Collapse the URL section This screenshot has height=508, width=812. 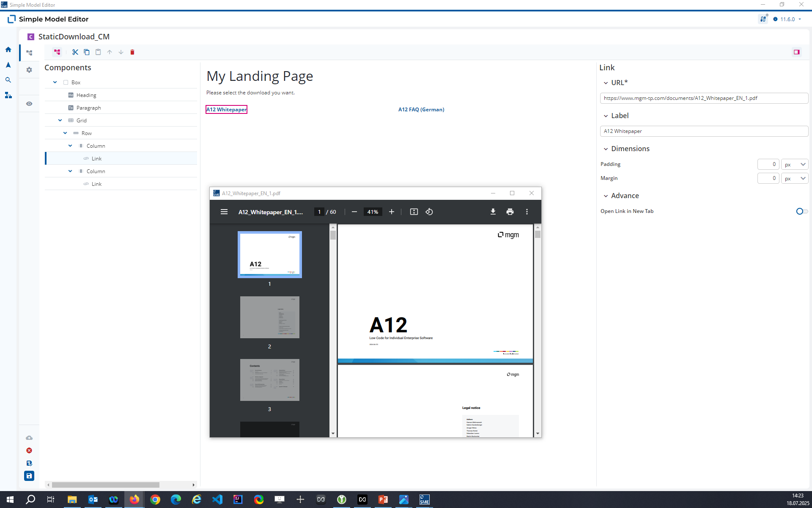606,83
